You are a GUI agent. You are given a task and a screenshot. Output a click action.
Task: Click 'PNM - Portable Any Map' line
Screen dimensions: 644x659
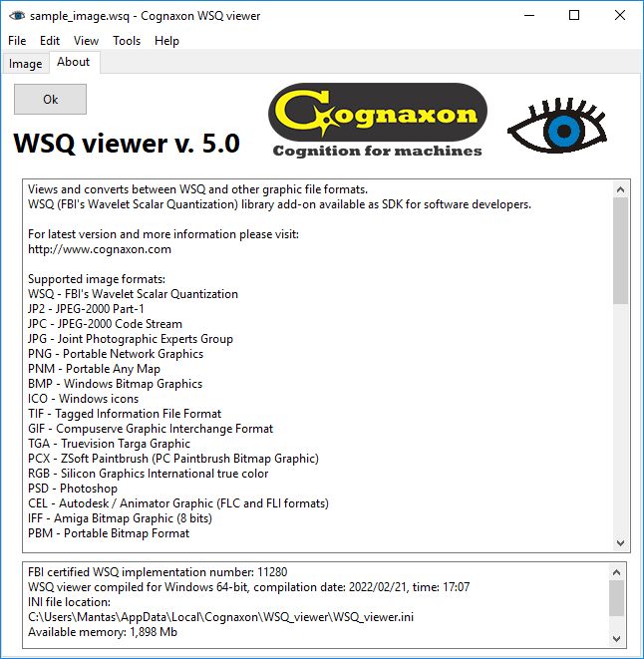tap(94, 369)
